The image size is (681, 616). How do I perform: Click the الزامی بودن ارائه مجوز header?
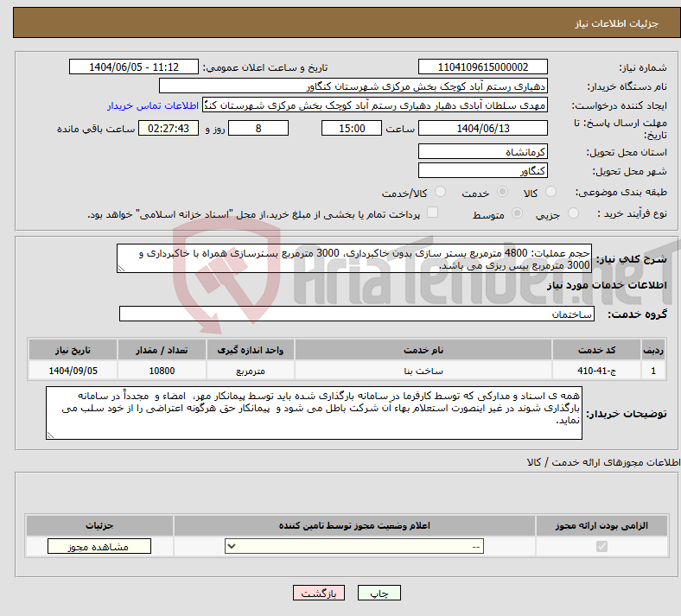click(x=601, y=525)
